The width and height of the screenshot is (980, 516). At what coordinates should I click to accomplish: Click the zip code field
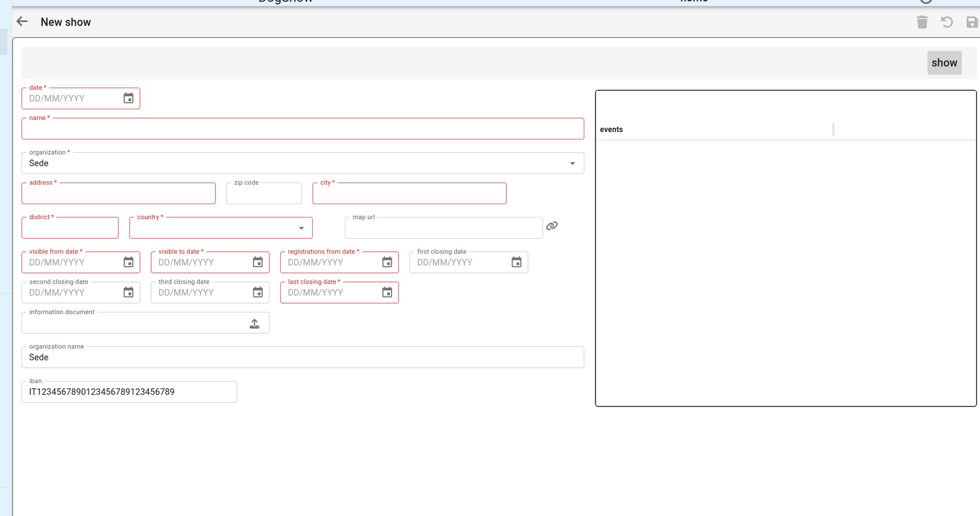click(264, 193)
